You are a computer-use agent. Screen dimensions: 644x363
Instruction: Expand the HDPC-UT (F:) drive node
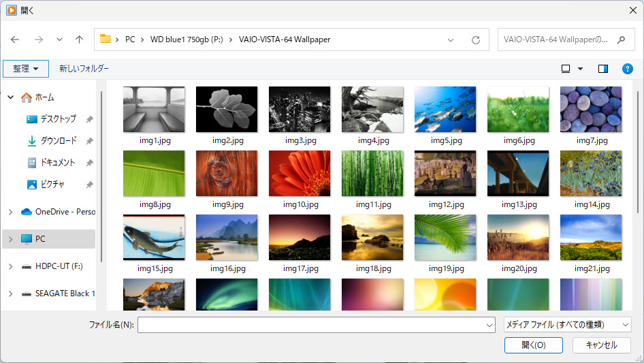(10, 266)
